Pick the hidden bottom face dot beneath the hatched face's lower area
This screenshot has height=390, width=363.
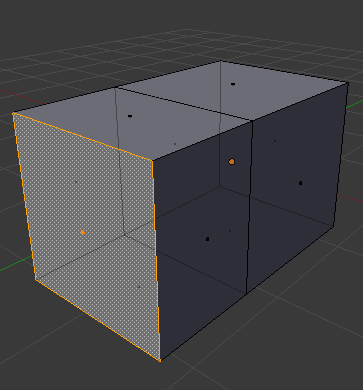[139, 287]
